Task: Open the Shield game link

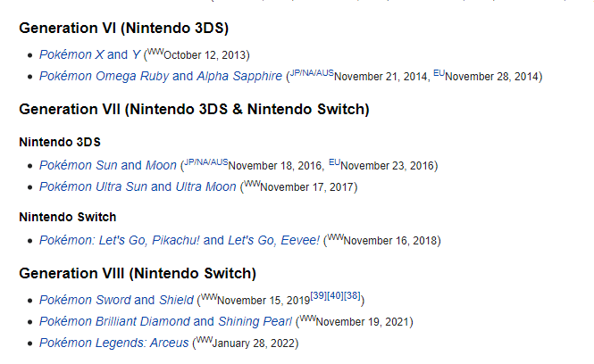Action: point(176,300)
